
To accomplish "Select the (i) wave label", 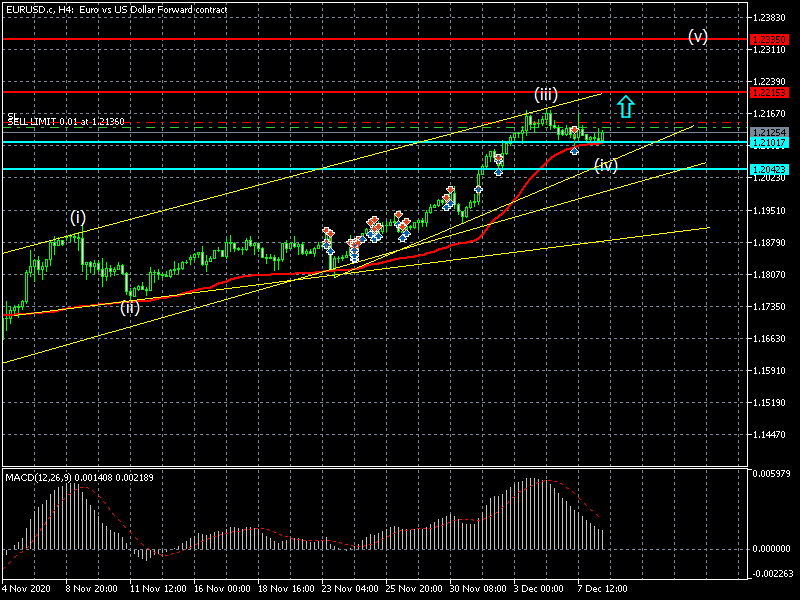I will [x=78, y=217].
